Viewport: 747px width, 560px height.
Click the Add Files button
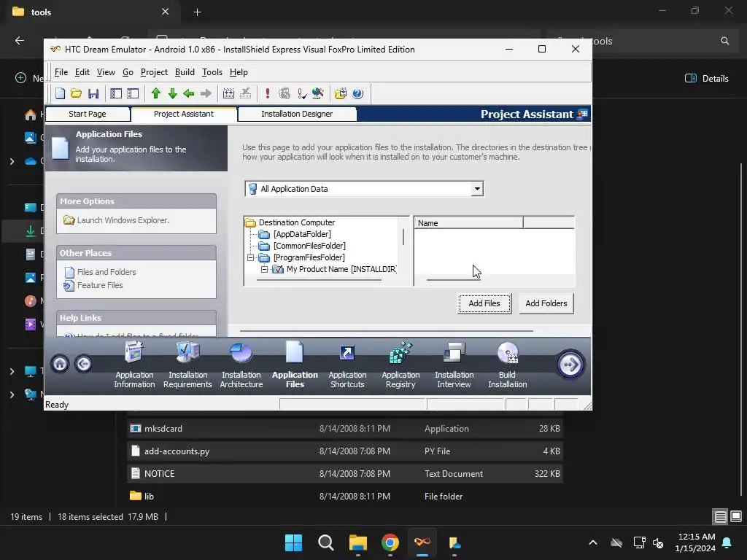pos(484,304)
